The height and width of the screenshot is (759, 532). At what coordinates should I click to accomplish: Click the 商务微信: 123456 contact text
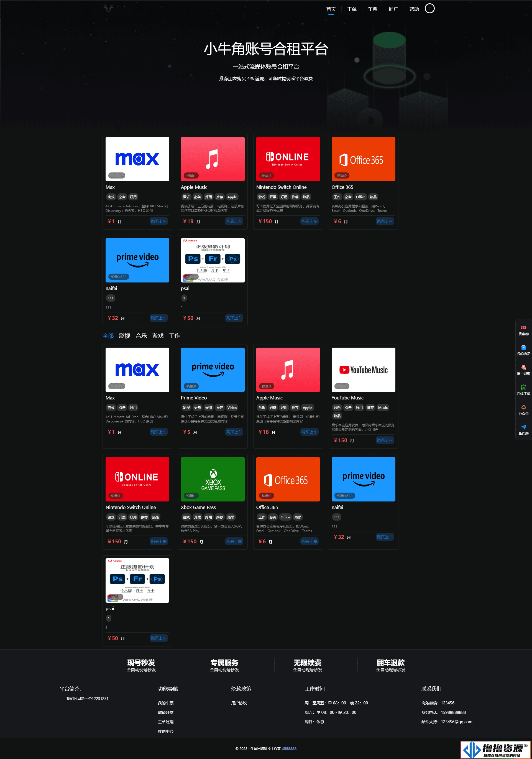pyautogui.click(x=438, y=703)
